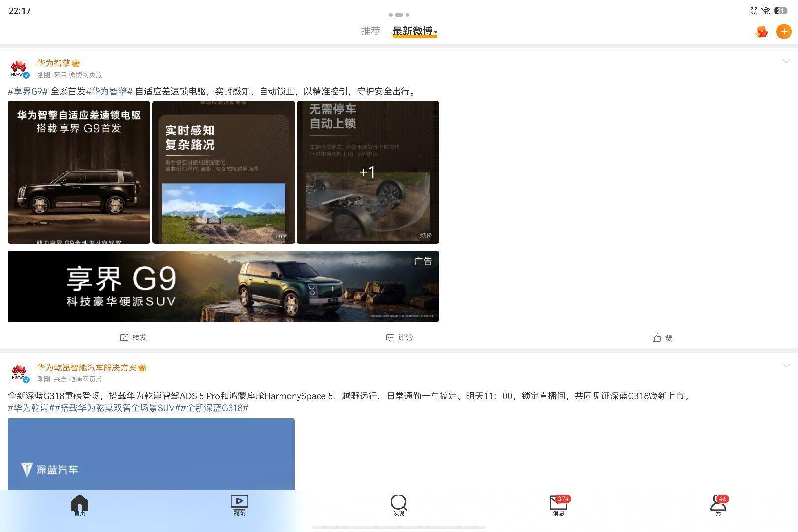The height and width of the screenshot is (532, 798).
Task: Open the #享界G9# hashtag
Action: [x=28, y=91]
